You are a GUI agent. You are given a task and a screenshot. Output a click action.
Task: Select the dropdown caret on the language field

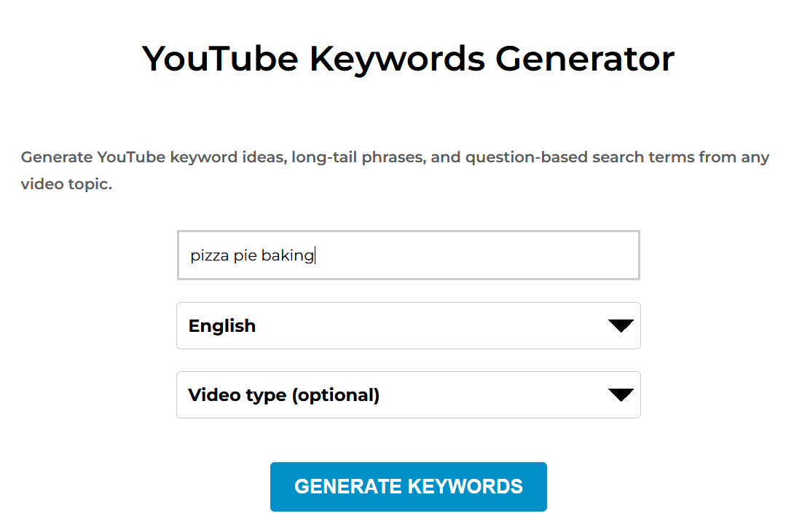coord(621,325)
